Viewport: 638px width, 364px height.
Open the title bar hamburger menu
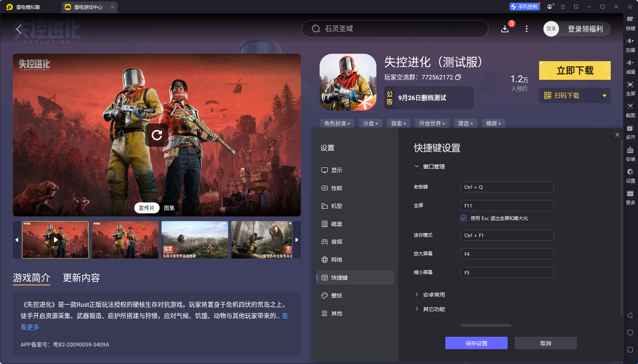tap(563, 7)
